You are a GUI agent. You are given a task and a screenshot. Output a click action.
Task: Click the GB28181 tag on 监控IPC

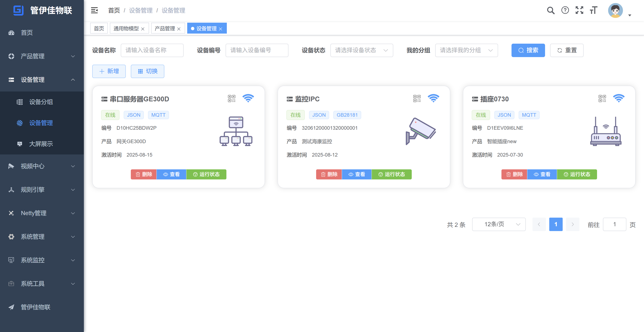pyautogui.click(x=347, y=115)
